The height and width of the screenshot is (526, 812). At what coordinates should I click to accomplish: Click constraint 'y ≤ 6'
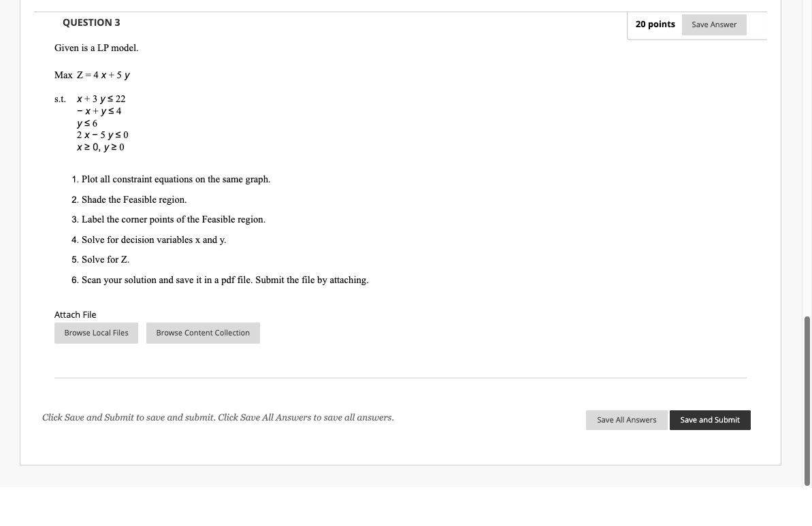click(87, 123)
